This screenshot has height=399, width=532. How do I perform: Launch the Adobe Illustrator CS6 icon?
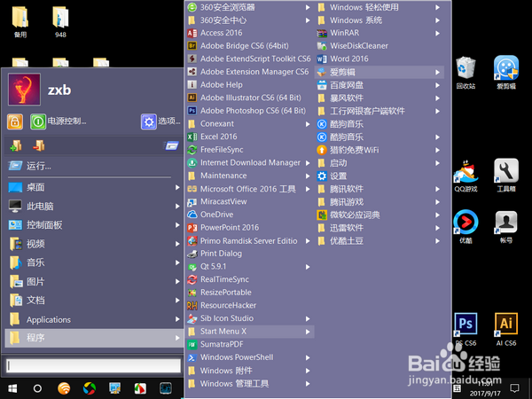(x=192, y=98)
